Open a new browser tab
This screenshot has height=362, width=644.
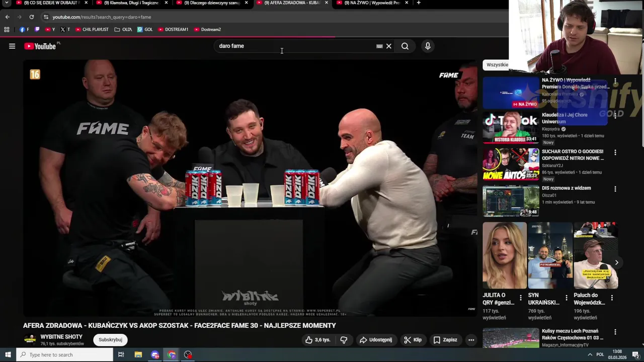coord(418,3)
